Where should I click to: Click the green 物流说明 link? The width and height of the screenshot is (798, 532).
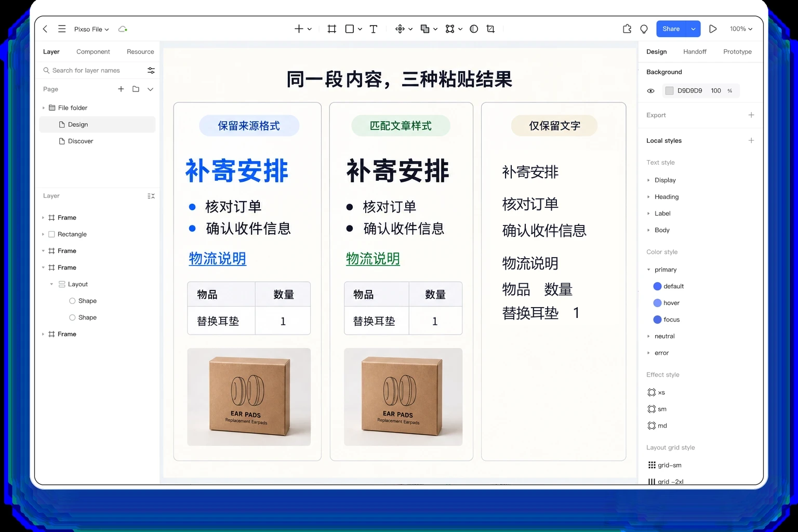coord(373,259)
